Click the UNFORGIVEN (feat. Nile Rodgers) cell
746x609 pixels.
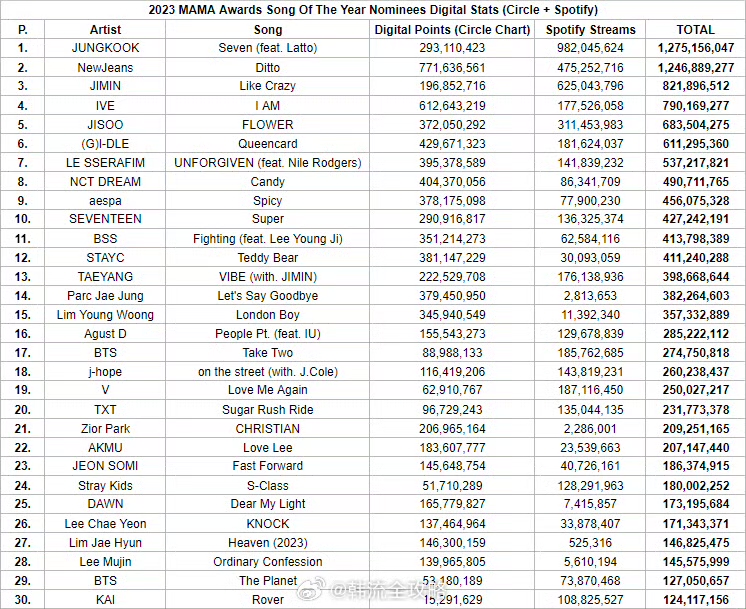point(267,163)
